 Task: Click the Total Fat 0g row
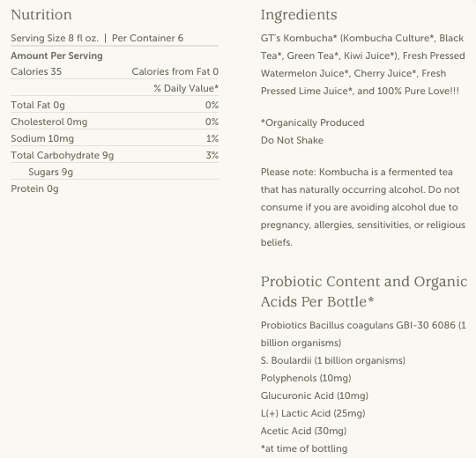[x=115, y=105]
